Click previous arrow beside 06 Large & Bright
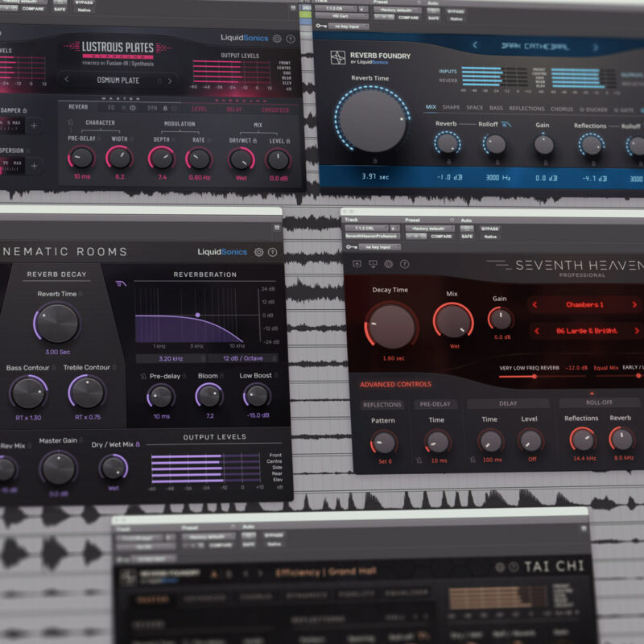 pyautogui.click(x=537, y=331)
